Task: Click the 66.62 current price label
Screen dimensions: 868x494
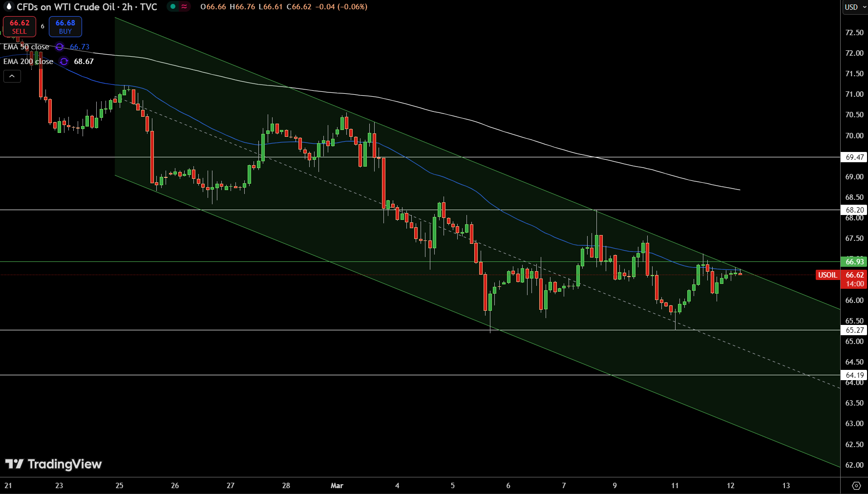Action: pos(854,275)
